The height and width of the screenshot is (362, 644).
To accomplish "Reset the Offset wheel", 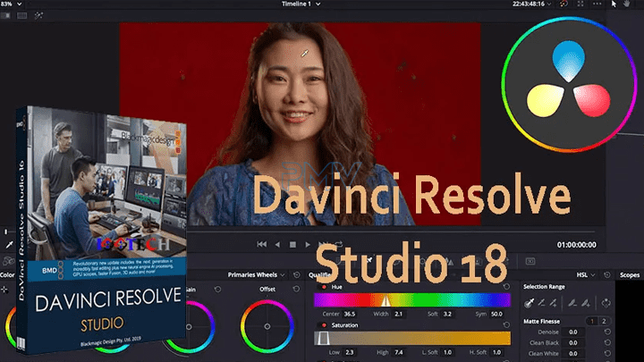I will 296,290.
